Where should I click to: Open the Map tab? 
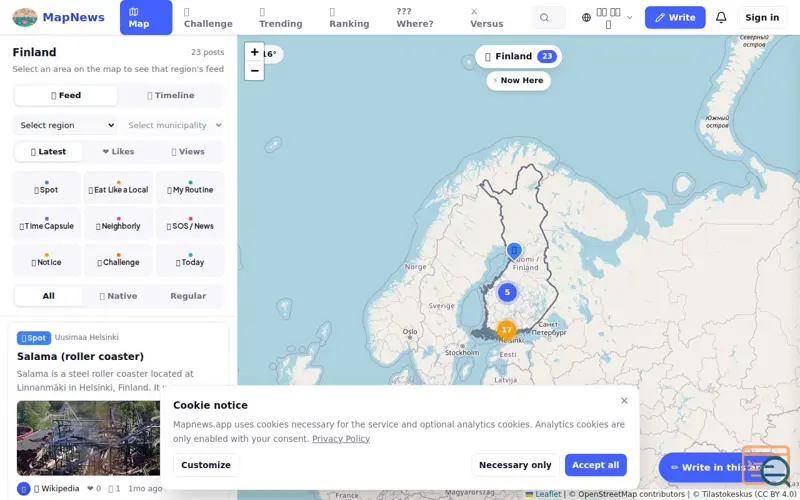[x=146, y=17]
